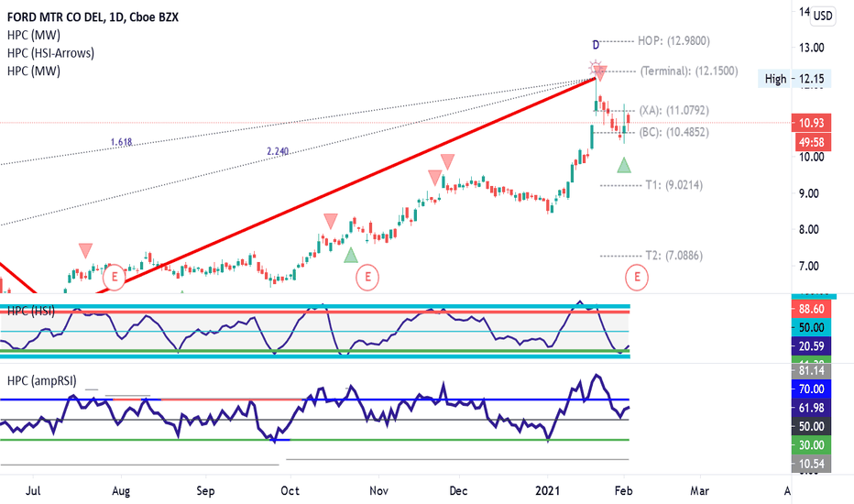Click the (BC): (10.4852) level label
Image resolution: width=854 pixels, height=504 pixels.
[x=673, y=132]
